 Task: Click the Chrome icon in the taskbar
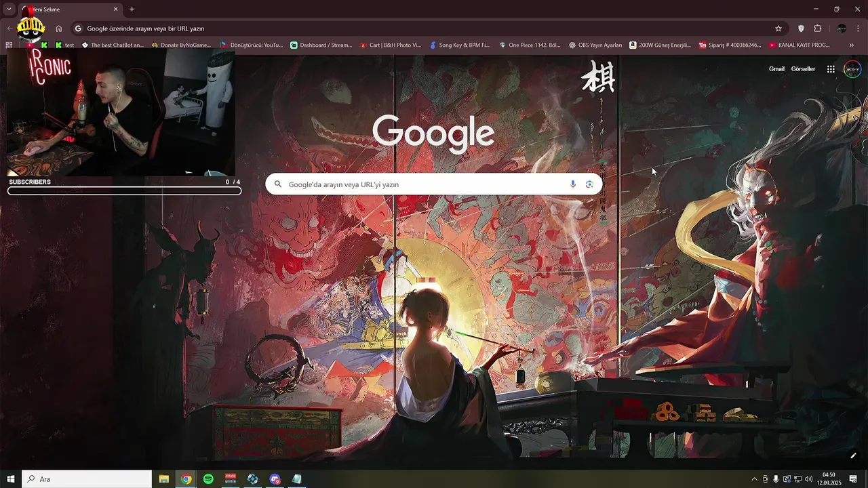[186, 479]
